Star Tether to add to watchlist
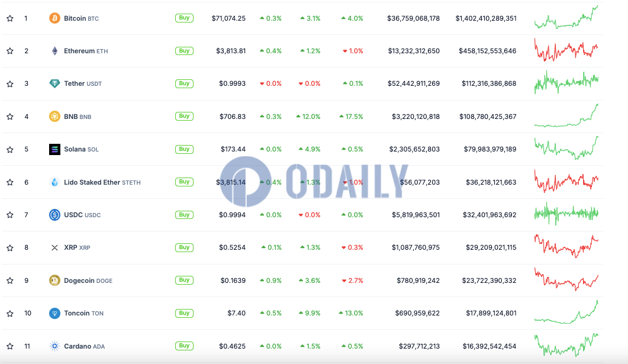Image resolution: width=628 pixels, height=364 pixels. tap(10, 83)
